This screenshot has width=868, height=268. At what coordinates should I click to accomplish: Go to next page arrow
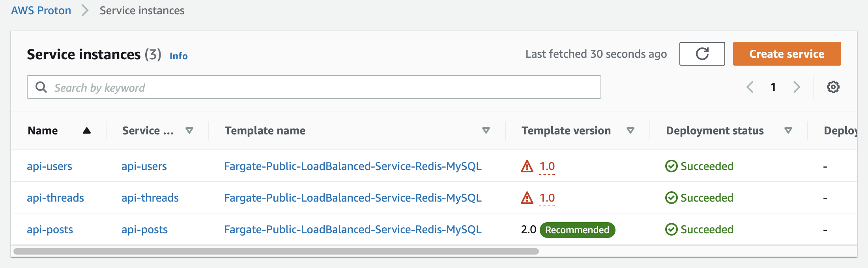click(x=797, y=87)
